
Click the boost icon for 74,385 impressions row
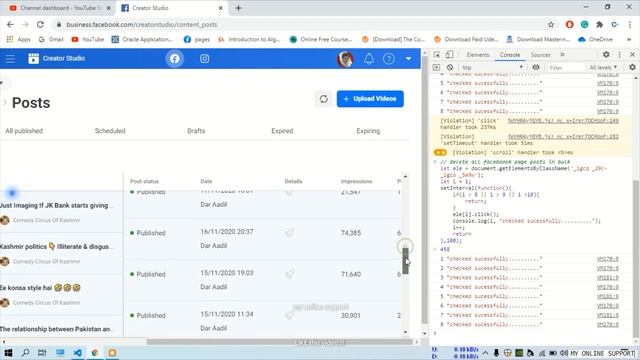point(289,233)
